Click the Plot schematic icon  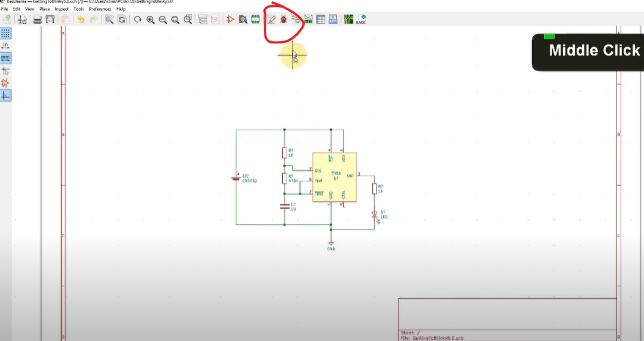coord(50,20)
